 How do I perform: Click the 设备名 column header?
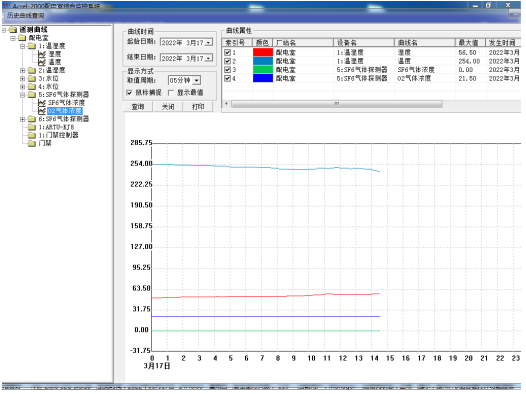364,43
